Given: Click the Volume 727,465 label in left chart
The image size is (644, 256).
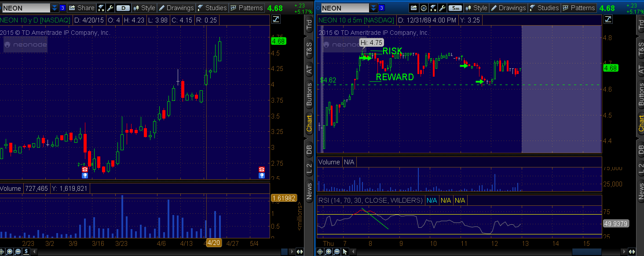Looking at the screenshot, I should click(25, 188).
